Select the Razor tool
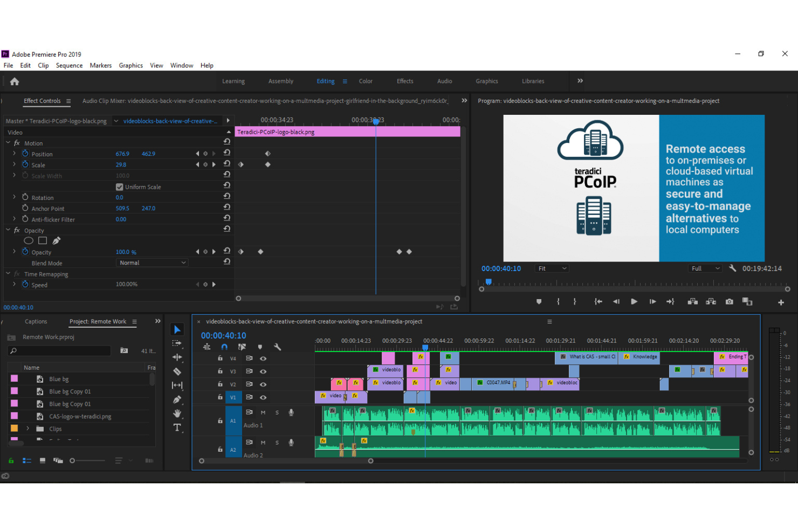Viewport: 798px width, 532px height. coord(177,371)
